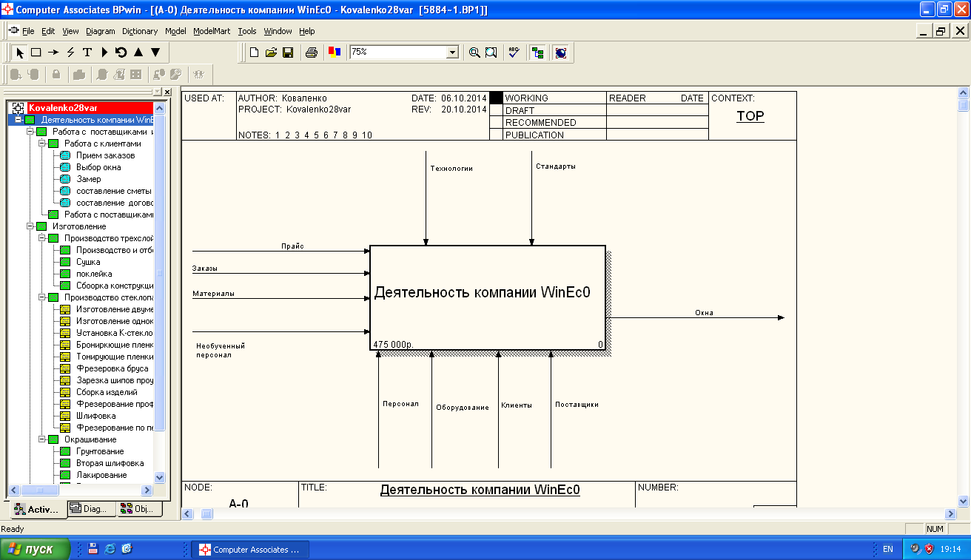Click the Kovalenko28var model root icon
Viewport: 971px width, 560px height.
pos(19,108)
